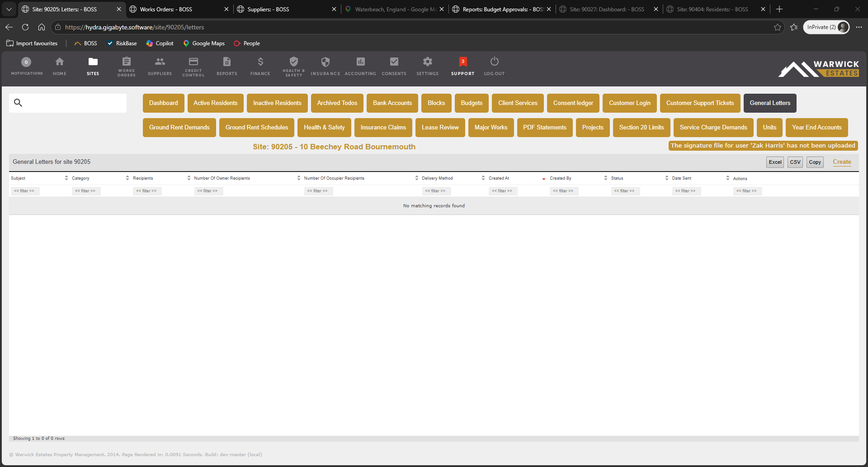Click the browser back arrow
868x467 pixels.
(x=9, y=27)
